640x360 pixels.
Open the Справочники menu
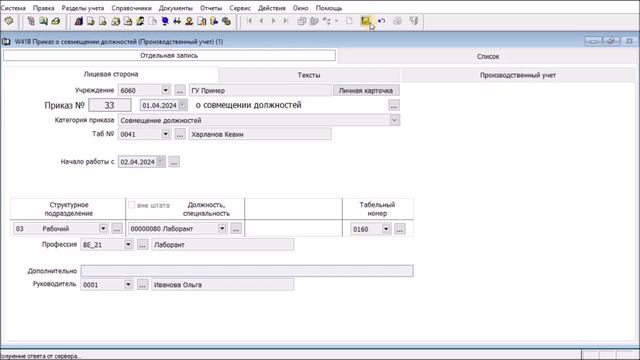(x=131, y=8)
